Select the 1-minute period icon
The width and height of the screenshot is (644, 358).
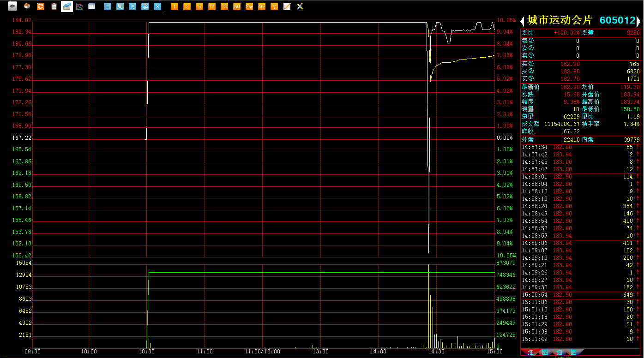click(x=175, y=6)
